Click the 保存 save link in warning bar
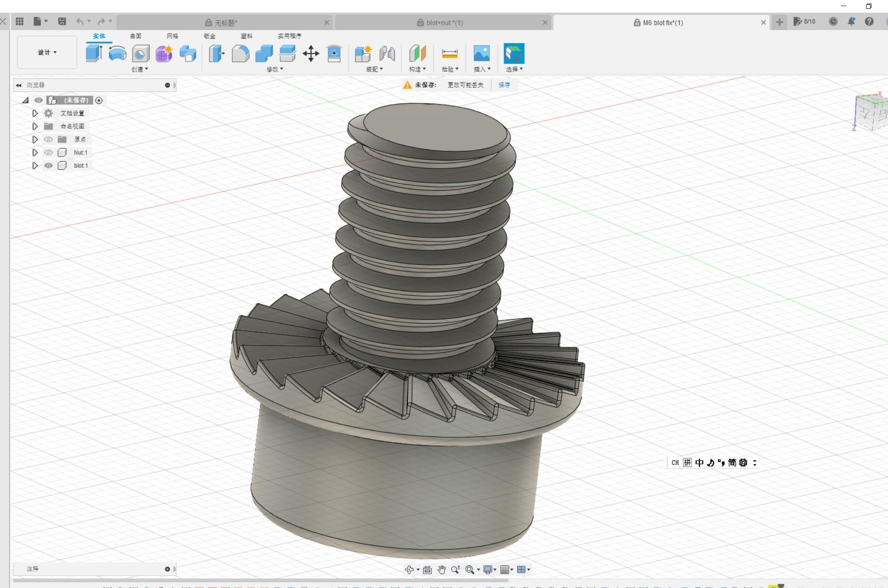This screenshot has height=588, width=888. coord(504,85)
